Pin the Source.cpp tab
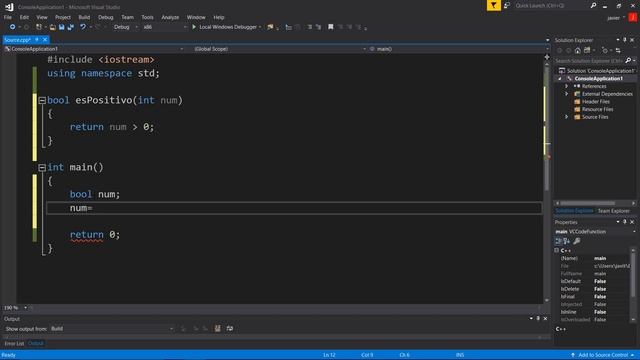 tap(37, 40)
